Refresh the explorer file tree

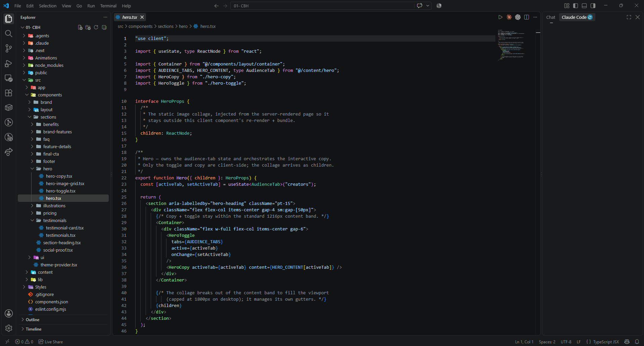(96, 28)
